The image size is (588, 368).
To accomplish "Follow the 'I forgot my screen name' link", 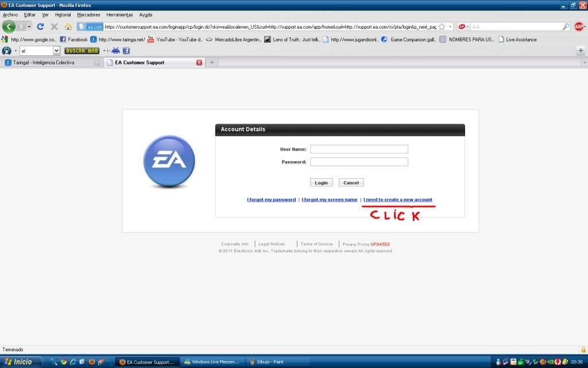I will click(x=330, y=200).
